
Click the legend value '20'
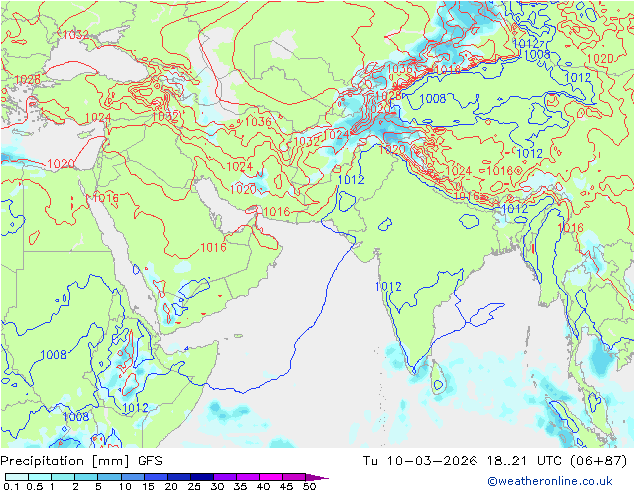pyautogui.click(x=171, y=486)
